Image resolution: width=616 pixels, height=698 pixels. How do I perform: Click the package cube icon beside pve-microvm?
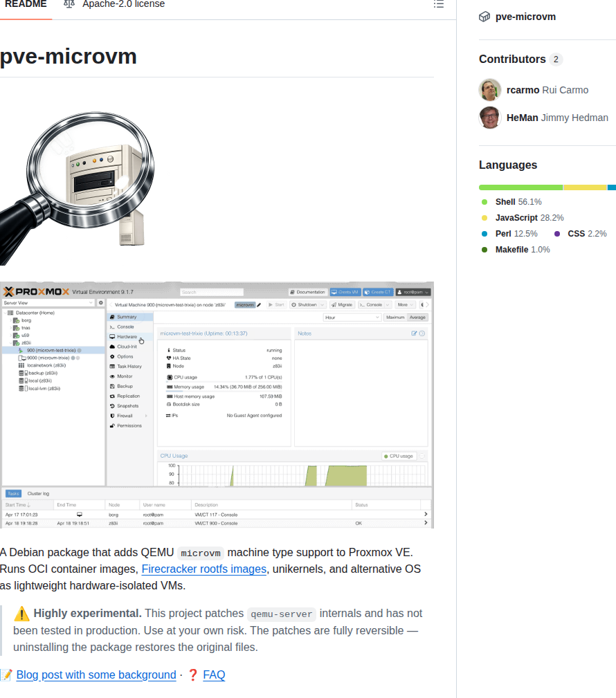click(484, 17)
